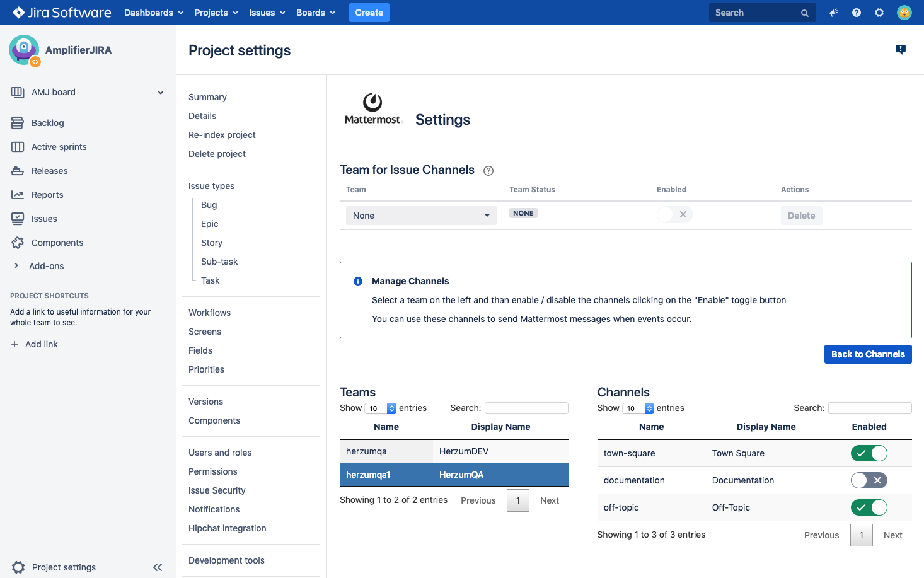Click the feedback icon near Project settings

coord(901,50)
